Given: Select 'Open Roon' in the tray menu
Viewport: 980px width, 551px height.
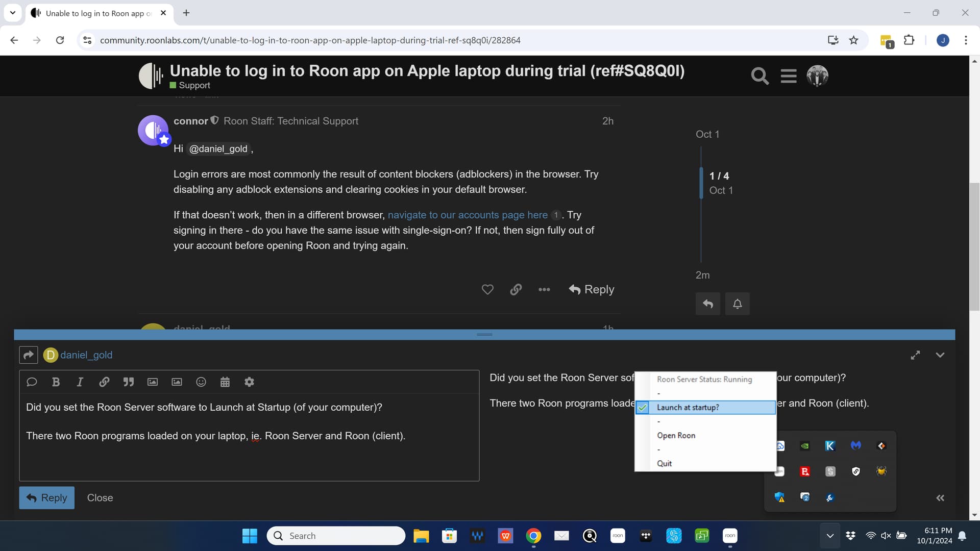Looking at the screenshot, I should tap(676, 435).
